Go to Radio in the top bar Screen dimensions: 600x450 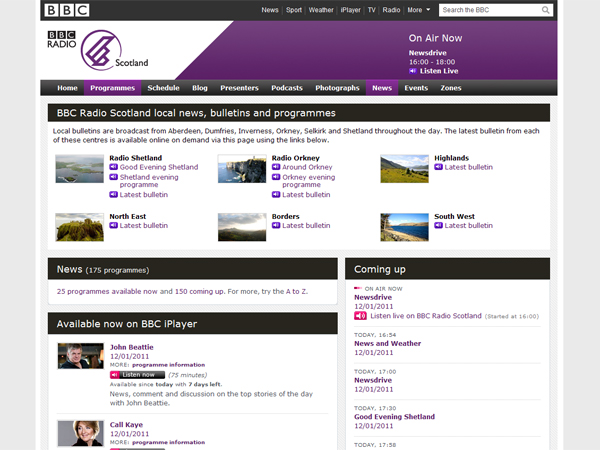[x=391, y=10]
